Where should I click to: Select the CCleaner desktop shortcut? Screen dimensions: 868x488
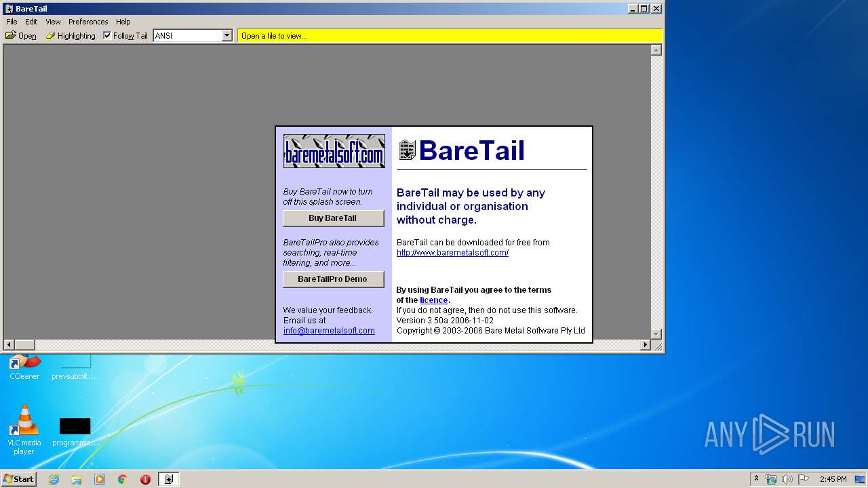pos(24,367)
